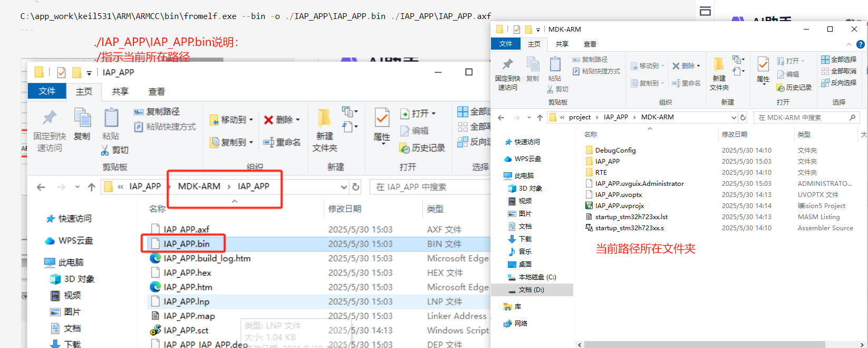868x348 pixels.
Task: Select IAP_APP.uvguix.Administrator file
Action: pyautogui.click(x=639, y=184)
